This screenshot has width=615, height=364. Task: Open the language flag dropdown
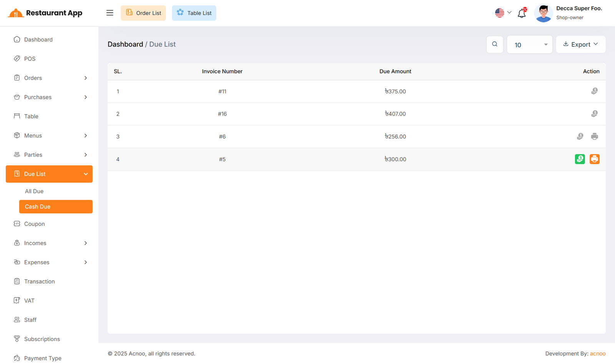503,13
